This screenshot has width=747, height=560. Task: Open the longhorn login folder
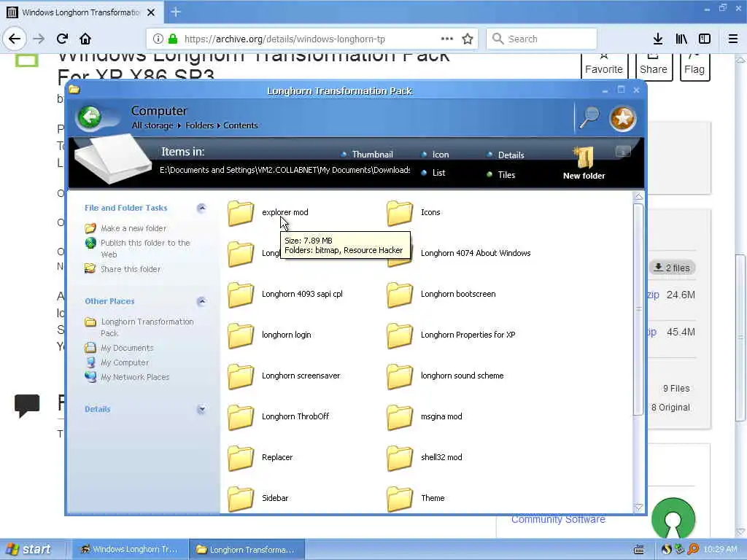point(270,335)
